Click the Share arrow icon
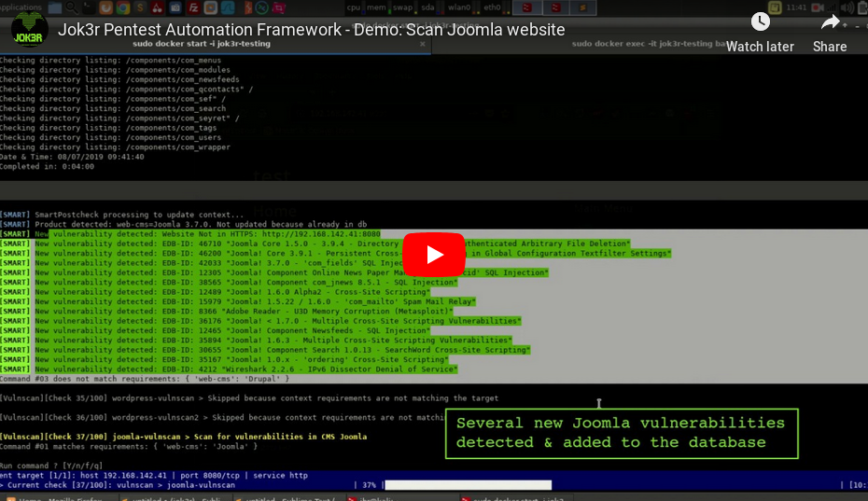Viewport: 868px width, 501px height. (x=830, y=22)
